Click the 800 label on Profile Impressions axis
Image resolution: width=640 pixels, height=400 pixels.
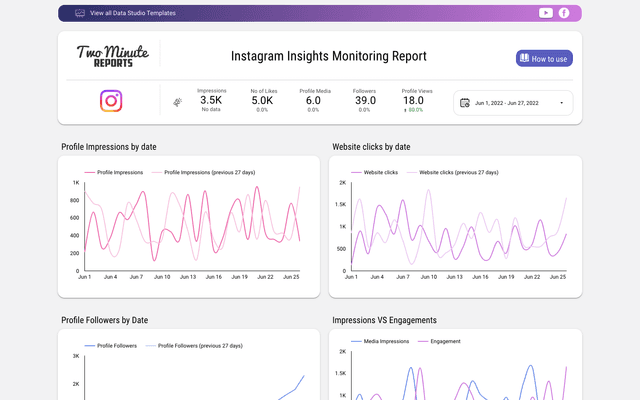pyautogui.click(x=75, y=200)
